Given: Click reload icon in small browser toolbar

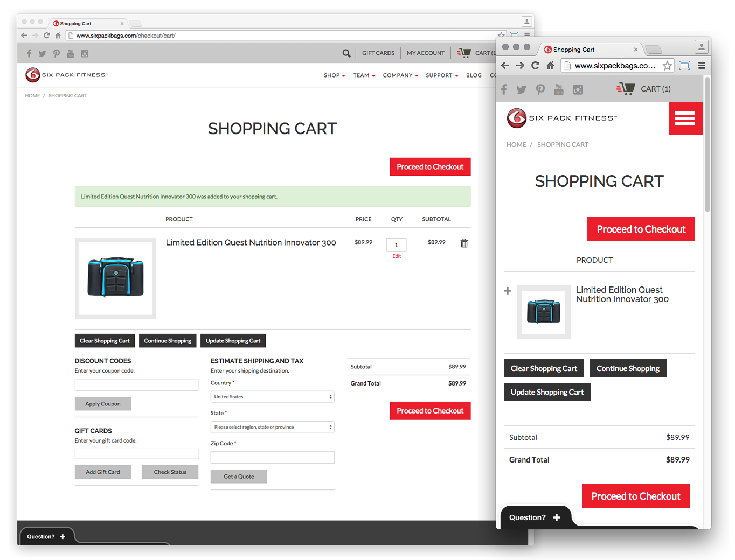Looking at the screenshot, I should pos(535,65).
